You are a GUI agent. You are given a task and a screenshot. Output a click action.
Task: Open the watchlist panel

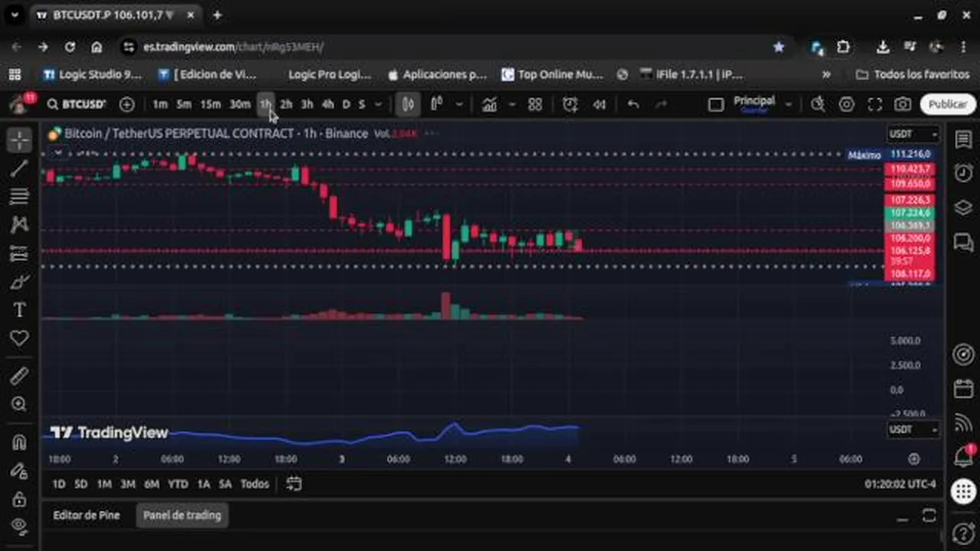(963, 139)
